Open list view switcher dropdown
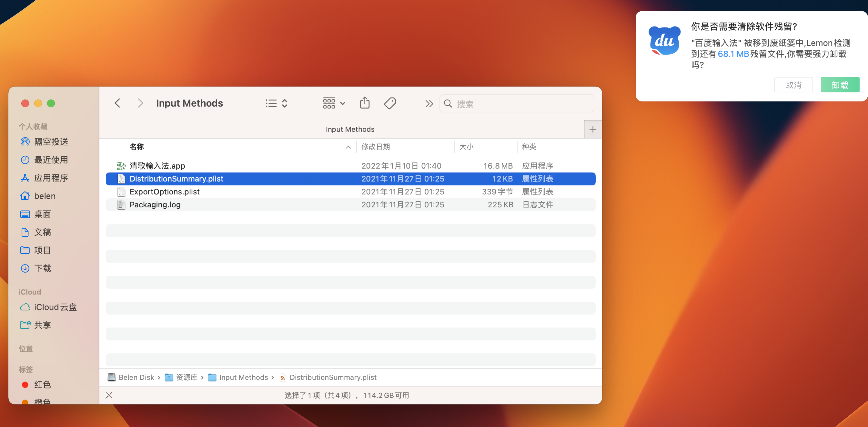Image resolution: width=868 pixels, height=427 pixels. 276,103
